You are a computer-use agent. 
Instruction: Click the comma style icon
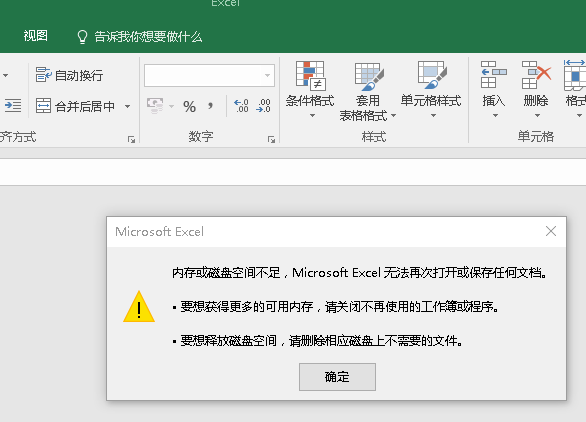click(210, 106)
